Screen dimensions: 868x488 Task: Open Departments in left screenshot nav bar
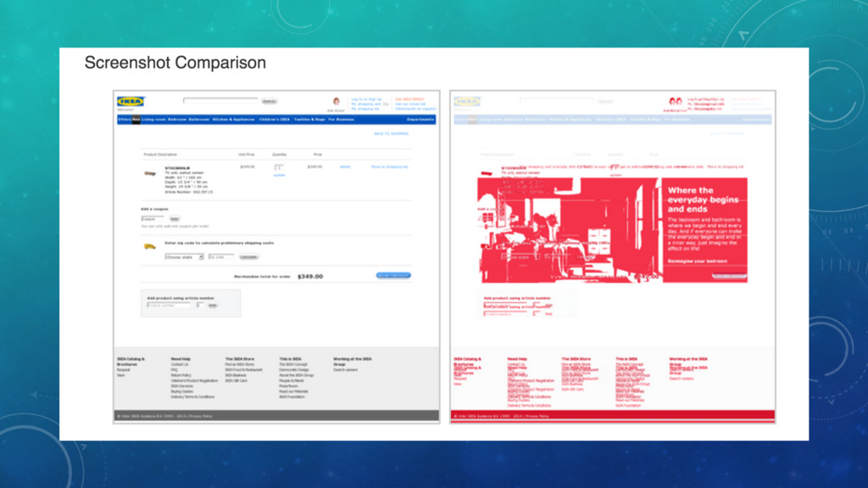(420, 119)
